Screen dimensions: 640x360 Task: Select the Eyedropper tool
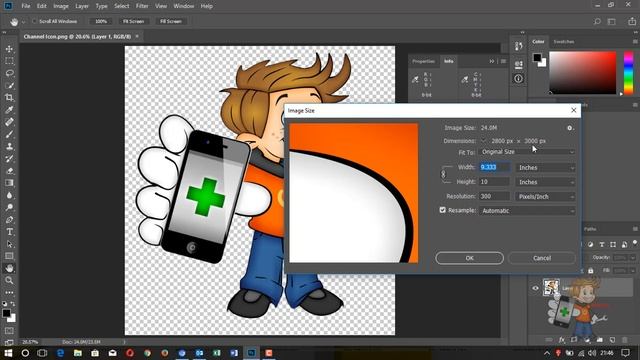pos(9,110)
